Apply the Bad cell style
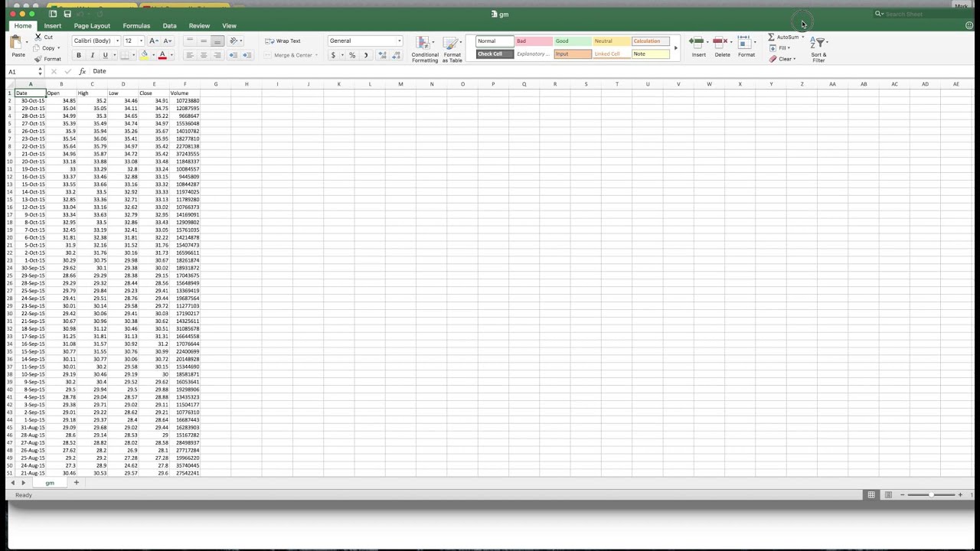The image size is (980, 551). tap(534, 41)
